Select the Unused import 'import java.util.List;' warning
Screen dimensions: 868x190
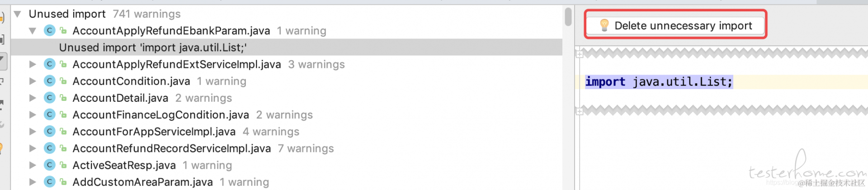click(x=153, y=47)
